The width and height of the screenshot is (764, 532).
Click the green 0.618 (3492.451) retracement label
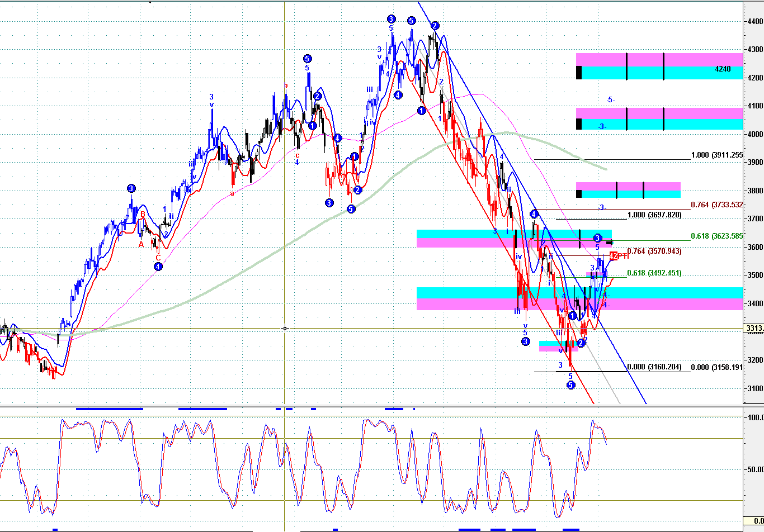coord(654,273)
